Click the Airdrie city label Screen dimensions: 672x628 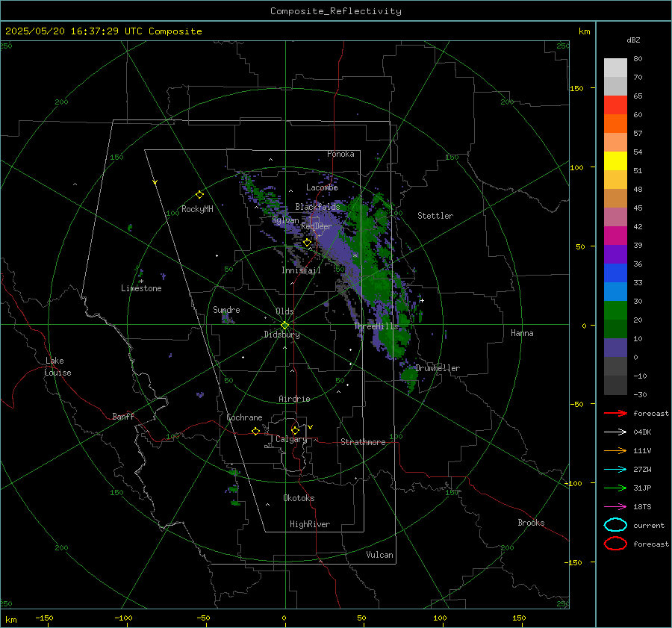click(x=294, y=399)
